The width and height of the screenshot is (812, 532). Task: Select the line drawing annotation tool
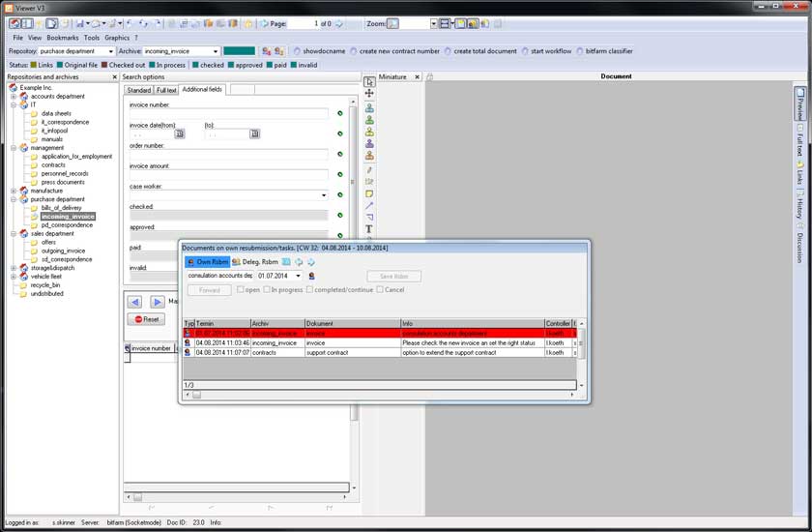click(369, 206)
